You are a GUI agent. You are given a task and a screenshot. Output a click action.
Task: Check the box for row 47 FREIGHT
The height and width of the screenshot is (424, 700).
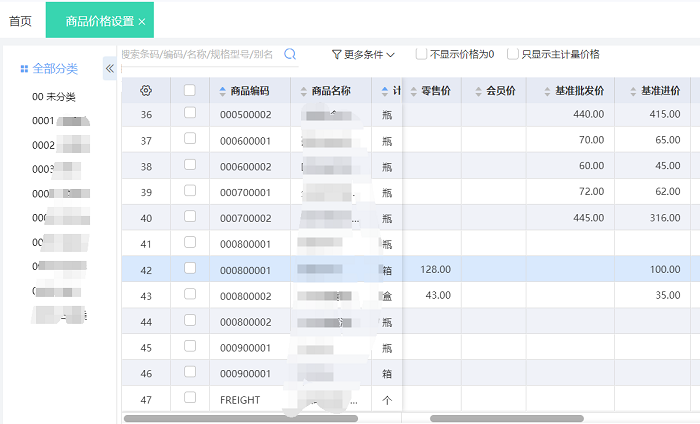coord(190,397)
